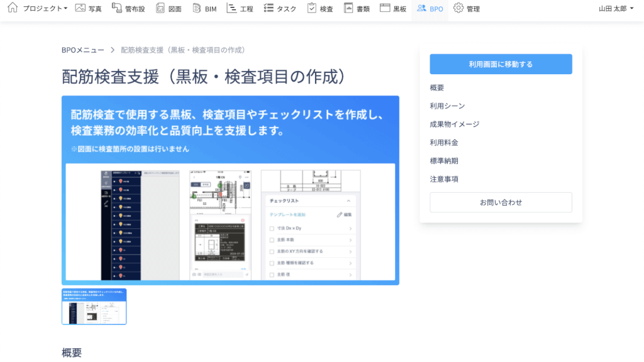Open the 山田 太郎 user menu
The width and height of the screenshot is (644, 362).
click(616, 9)
